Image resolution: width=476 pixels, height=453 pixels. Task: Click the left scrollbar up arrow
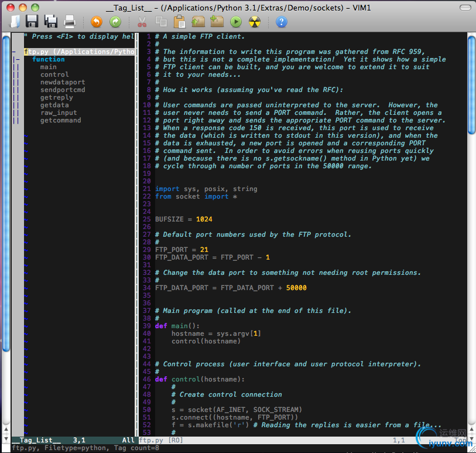[x=6, y=430]
